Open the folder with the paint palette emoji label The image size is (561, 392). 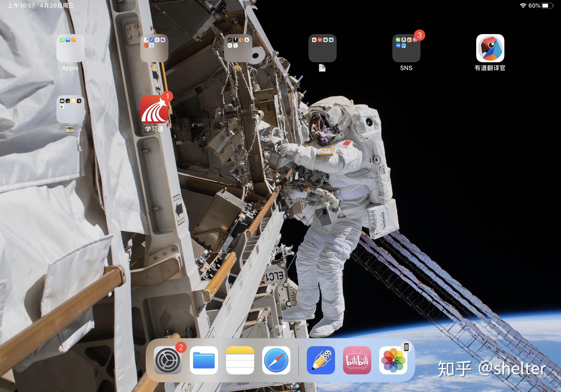click(238, 48)
